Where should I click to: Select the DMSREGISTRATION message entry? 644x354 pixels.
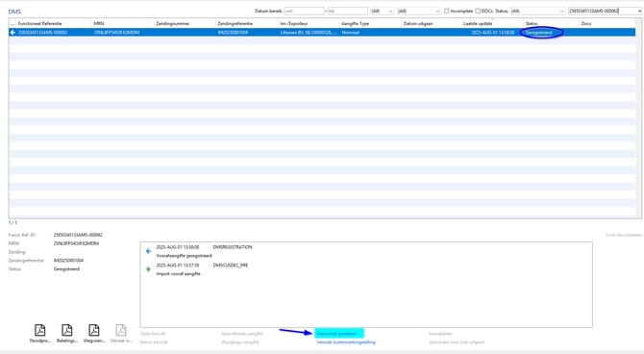[x=233, y=247]
